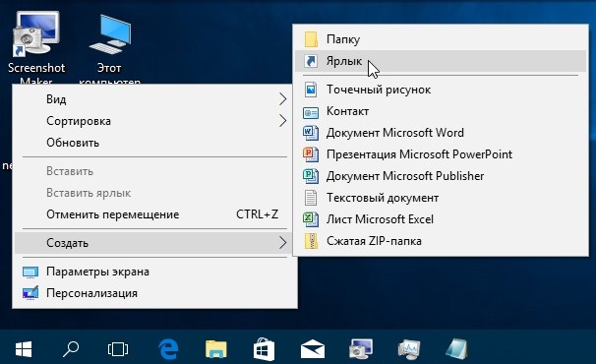The width and height of the screenshot is (596, 364).
Task: Click the greyed Вставить ярлык entry
Action: point(154,193)
